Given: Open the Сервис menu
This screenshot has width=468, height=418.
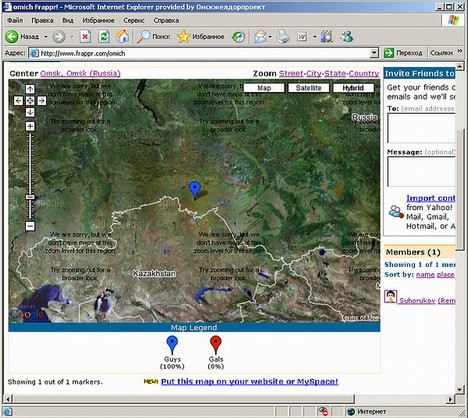Looking at the screenshot, I should pyautogui.click(x=134, y=21).
